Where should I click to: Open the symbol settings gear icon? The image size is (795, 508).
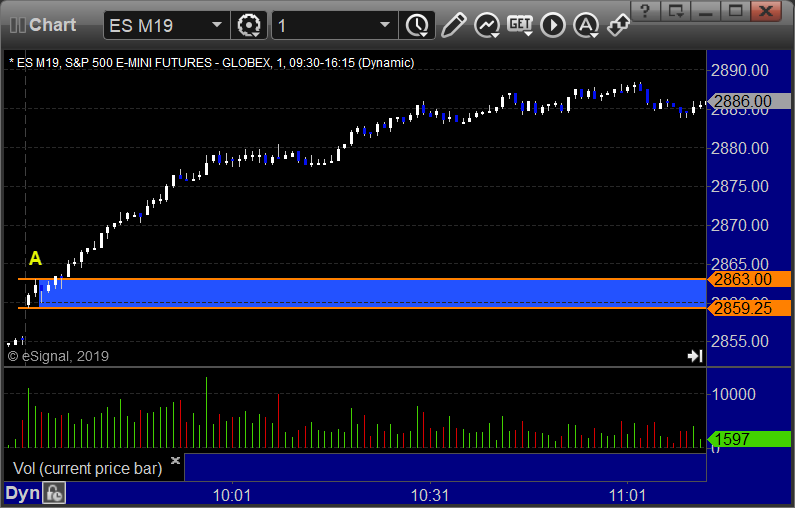click(x=248, y=25)
